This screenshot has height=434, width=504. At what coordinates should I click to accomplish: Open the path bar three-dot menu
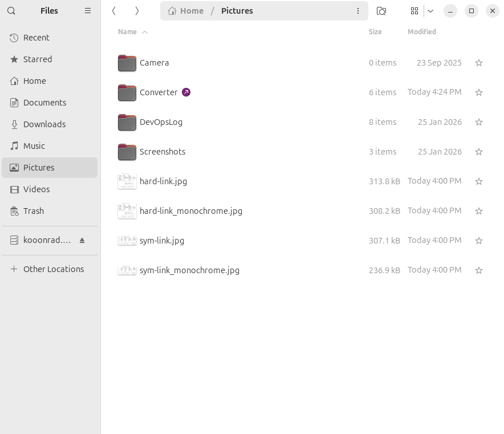click(x=357, y=11)
